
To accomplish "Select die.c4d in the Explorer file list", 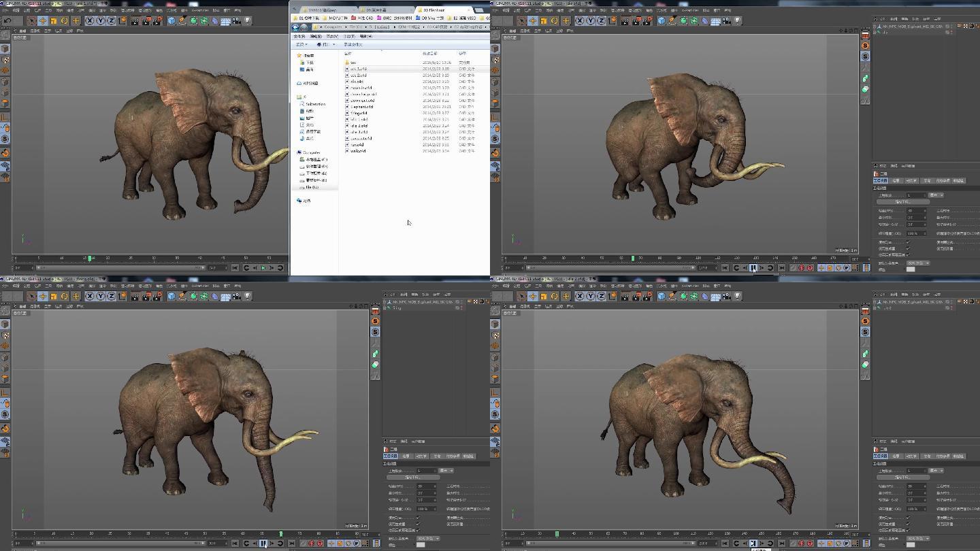I will (357, 81).
